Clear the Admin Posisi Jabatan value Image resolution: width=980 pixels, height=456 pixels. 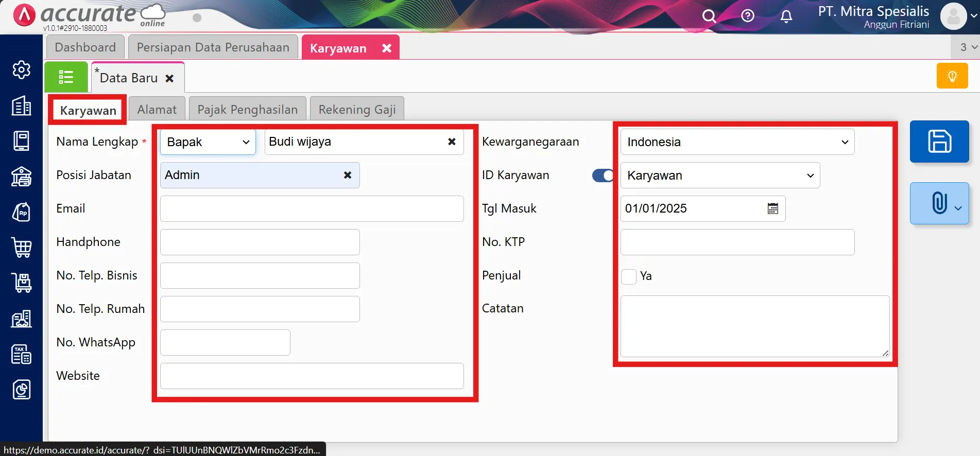(x=348, y=176)
